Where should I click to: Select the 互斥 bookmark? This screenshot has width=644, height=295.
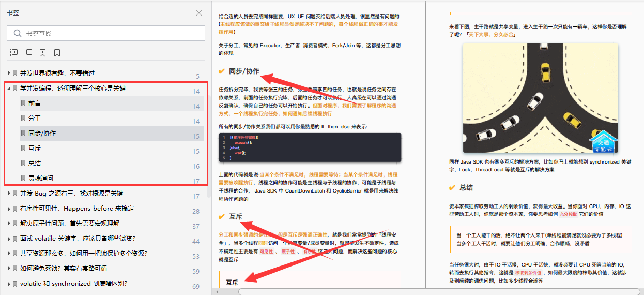pos(35,149)
